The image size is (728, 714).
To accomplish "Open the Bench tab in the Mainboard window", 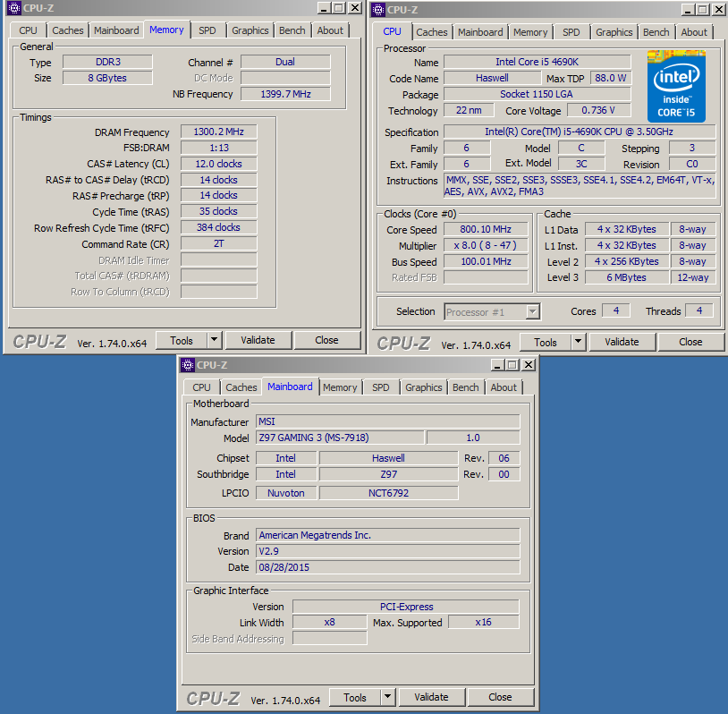I will [x=466, y=387].
